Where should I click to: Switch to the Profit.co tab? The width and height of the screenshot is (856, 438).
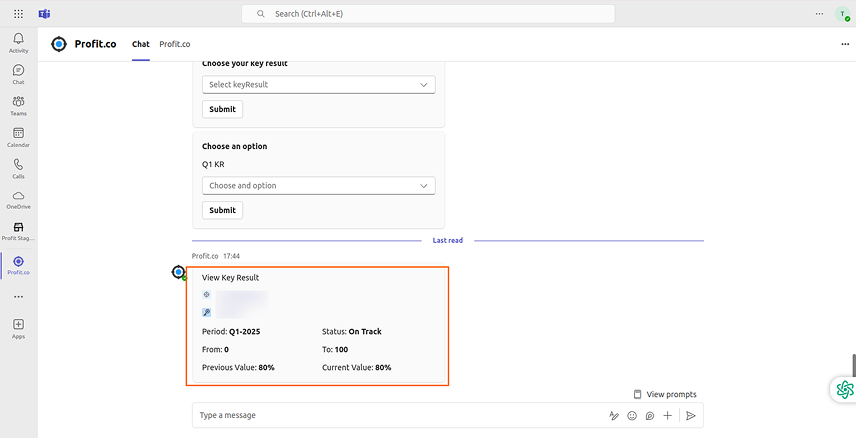[x=175, y=44]
